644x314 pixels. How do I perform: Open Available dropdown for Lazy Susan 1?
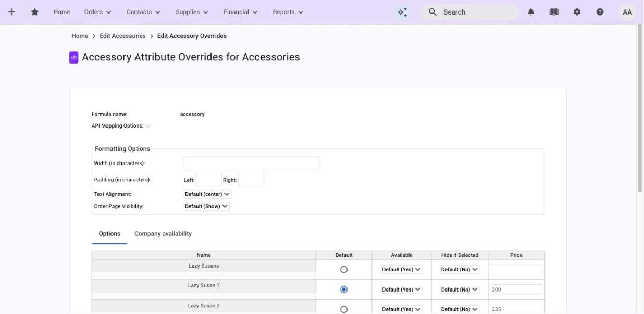[x=401, y=290]
